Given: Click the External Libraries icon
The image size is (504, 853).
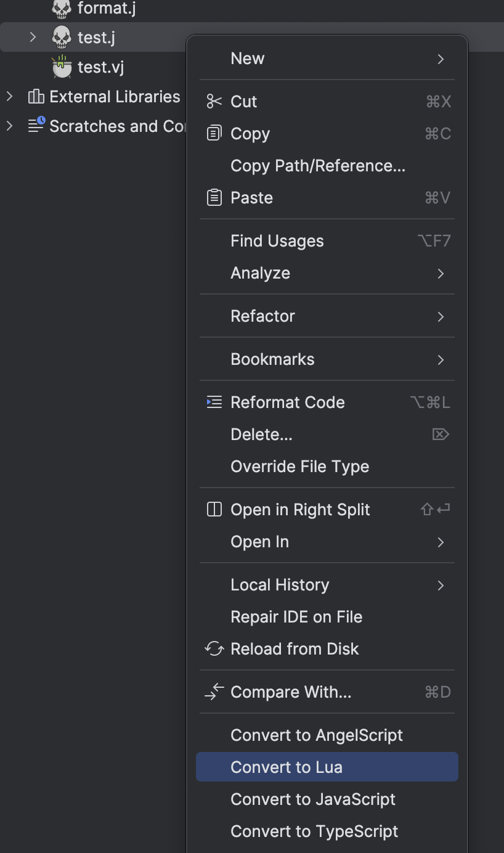Looking at the screenshot, I should click(x=36, y=97).
